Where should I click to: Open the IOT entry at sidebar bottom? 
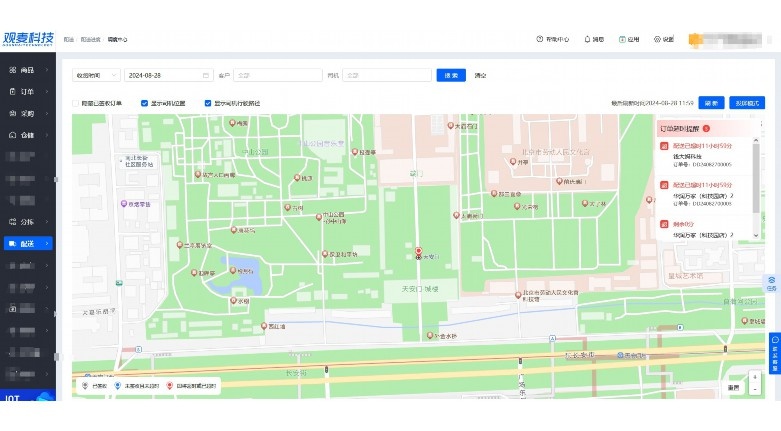28,396
